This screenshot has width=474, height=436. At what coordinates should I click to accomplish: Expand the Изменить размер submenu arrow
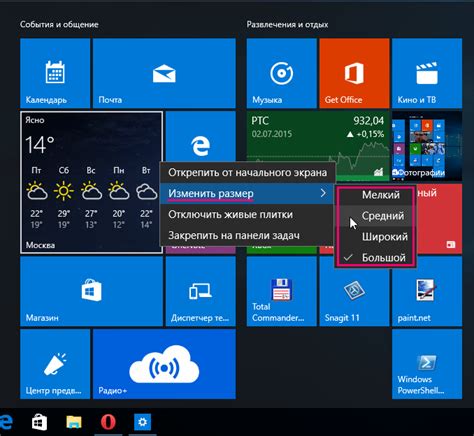pyautogui.click(x=323, y=193)
